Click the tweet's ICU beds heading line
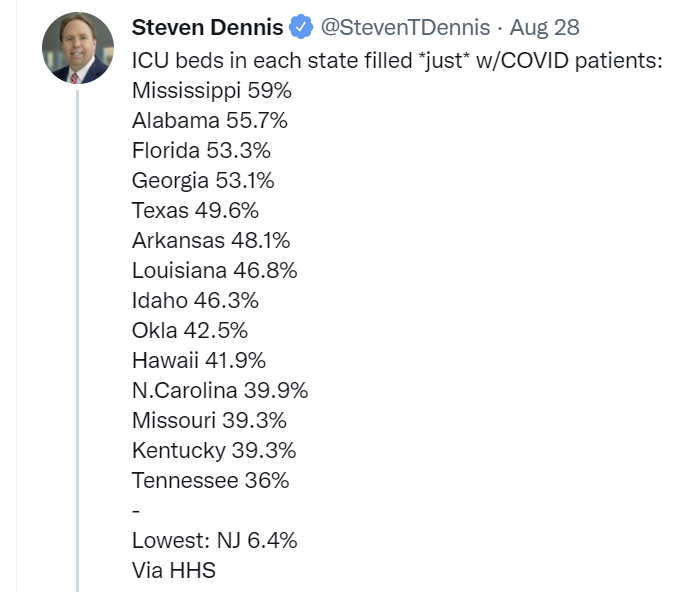685x592 pixels. pyautogui.click(x=397, y=60)
